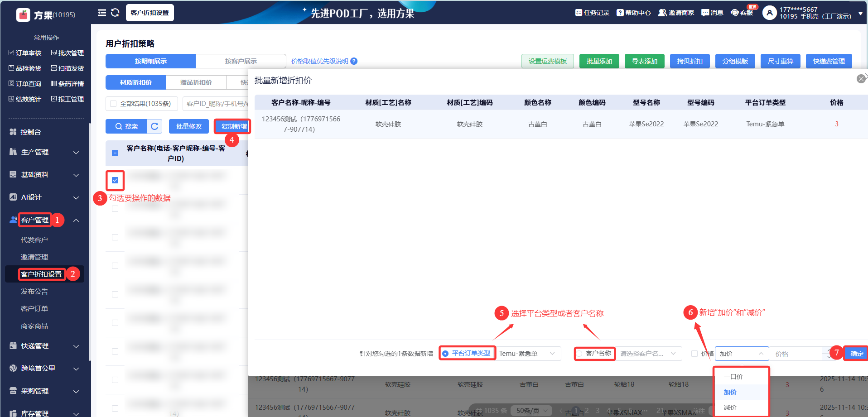Click the 复制新增 button

(x=232, y=126)
